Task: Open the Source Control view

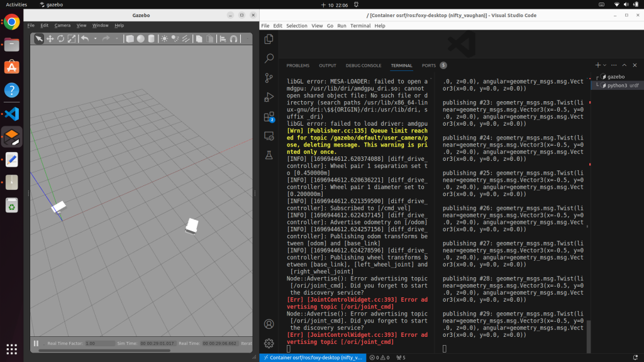Action: [269, 77]
